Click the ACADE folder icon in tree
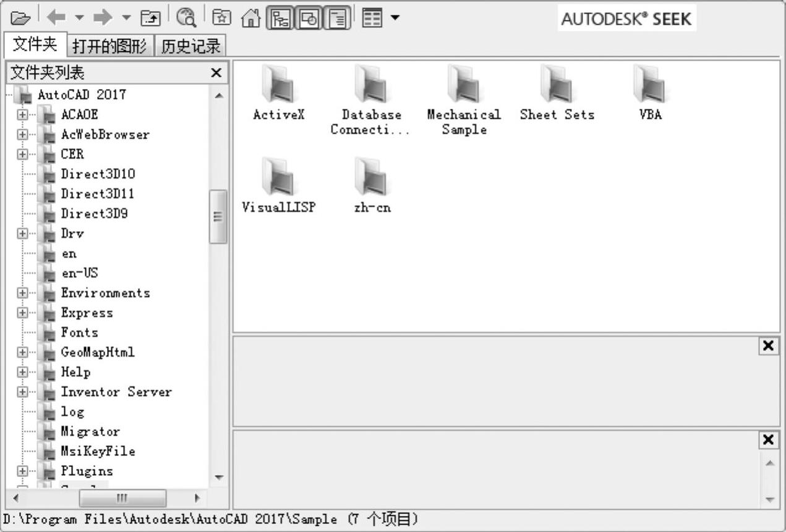 46,115
